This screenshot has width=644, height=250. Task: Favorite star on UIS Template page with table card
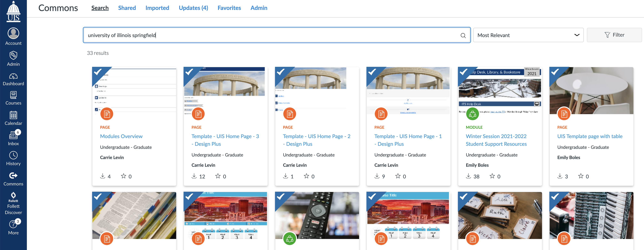pyautogui.click(x=581, y=176)
